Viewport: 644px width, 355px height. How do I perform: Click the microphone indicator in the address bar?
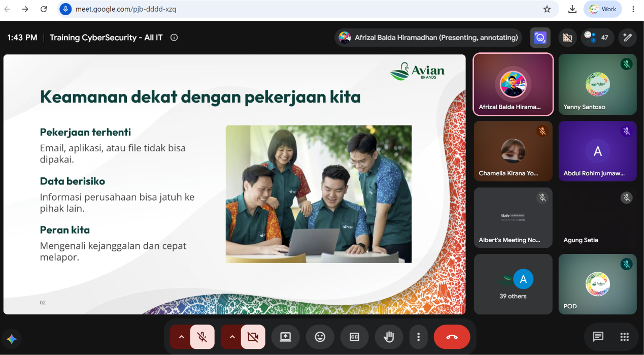coord(65,9)
